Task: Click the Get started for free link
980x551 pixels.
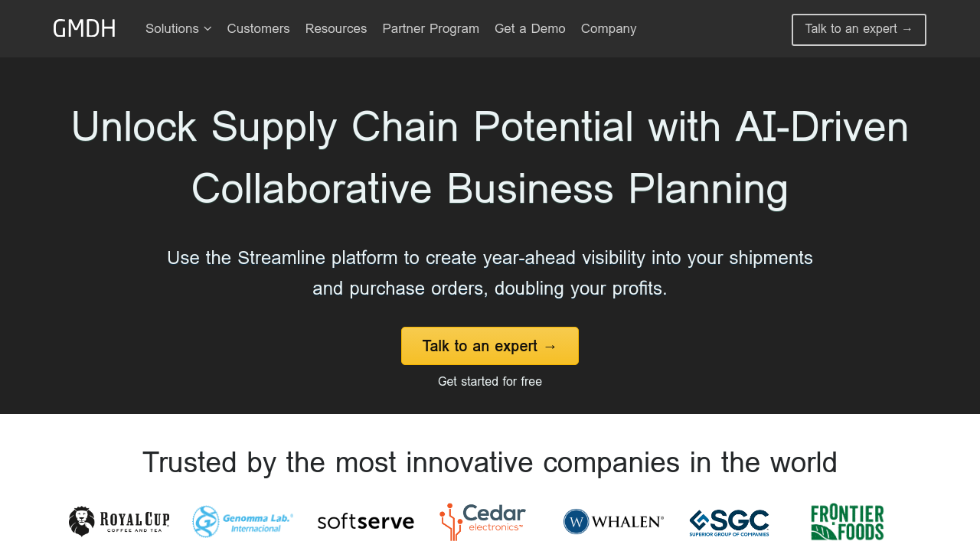Action: [490, 381]
